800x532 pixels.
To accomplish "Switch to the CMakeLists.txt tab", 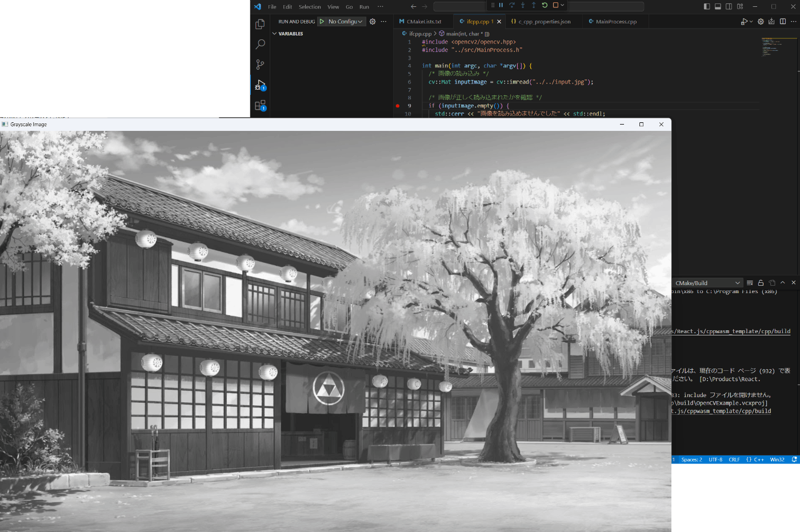I will [x=423, y=22].
